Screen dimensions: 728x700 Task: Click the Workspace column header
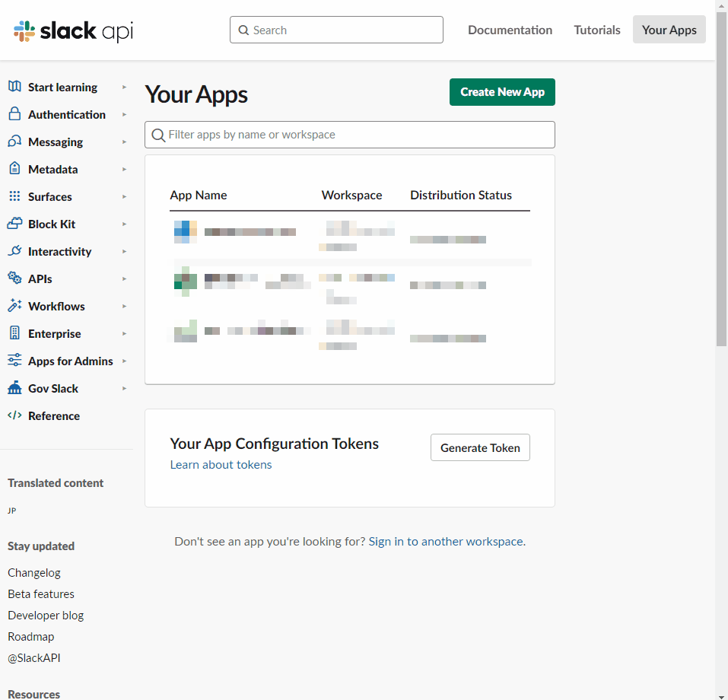[x=351, y=195]
